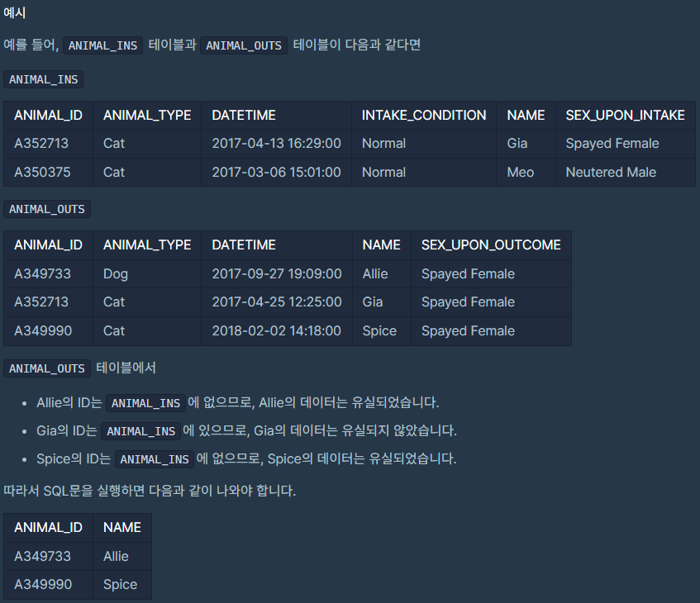
Task: Select the NAME header in the result table
Action: [x=121, y=528]
